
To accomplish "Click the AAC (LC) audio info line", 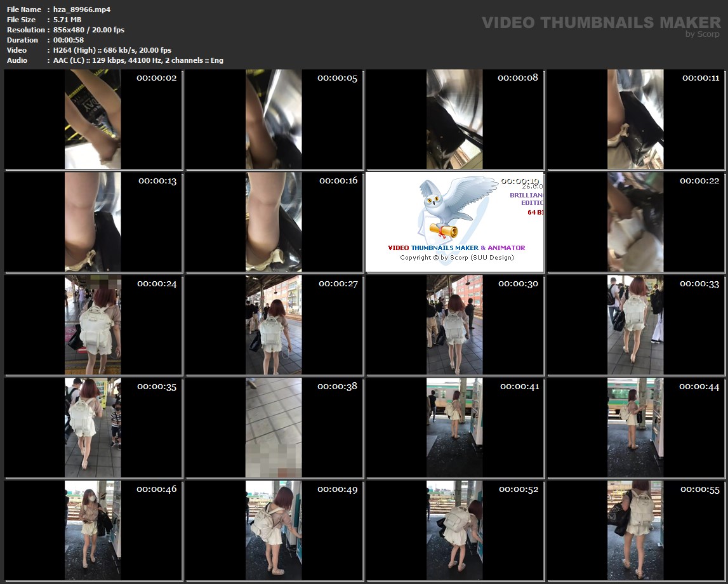I will 138,60.
